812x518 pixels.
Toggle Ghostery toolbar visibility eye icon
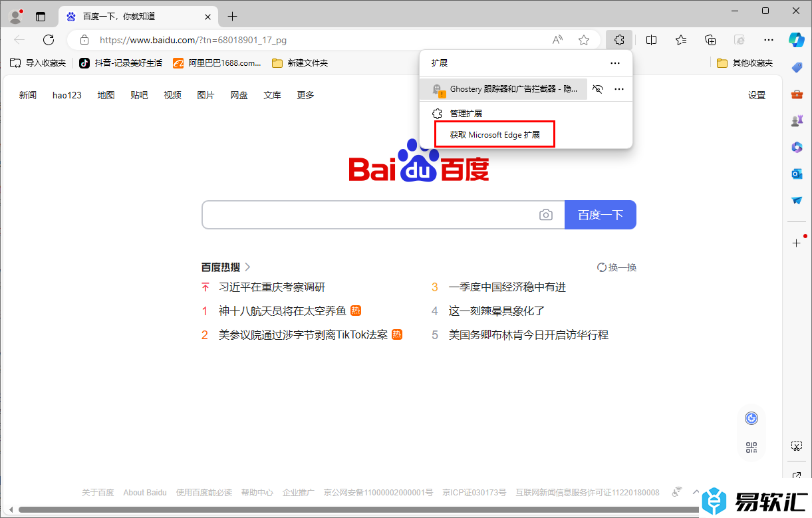click(x=597, y=89)
